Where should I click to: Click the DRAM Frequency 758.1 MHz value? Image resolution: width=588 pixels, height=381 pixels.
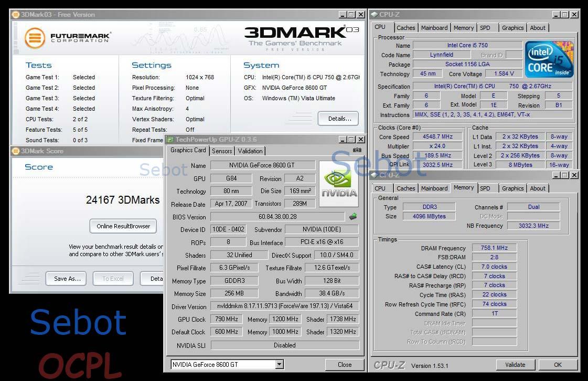(494, 248)
